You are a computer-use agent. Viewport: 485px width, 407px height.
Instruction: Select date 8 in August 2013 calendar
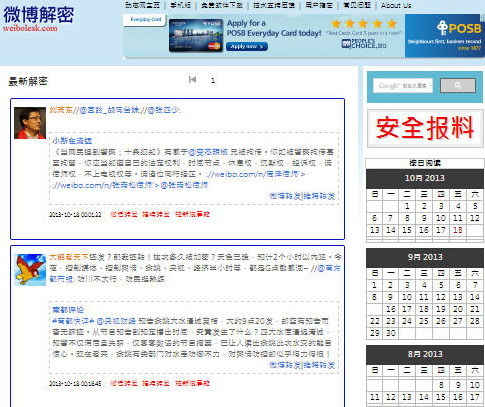[441, 385]
